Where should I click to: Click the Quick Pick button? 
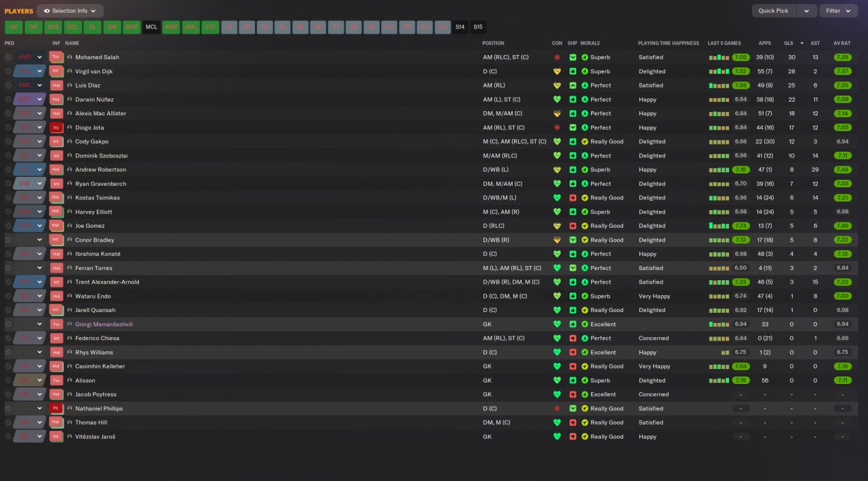tap(774, 11)
